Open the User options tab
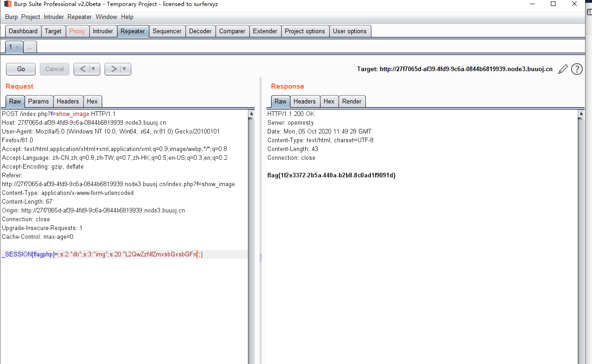The image size is (592, 364). point(350,31)
